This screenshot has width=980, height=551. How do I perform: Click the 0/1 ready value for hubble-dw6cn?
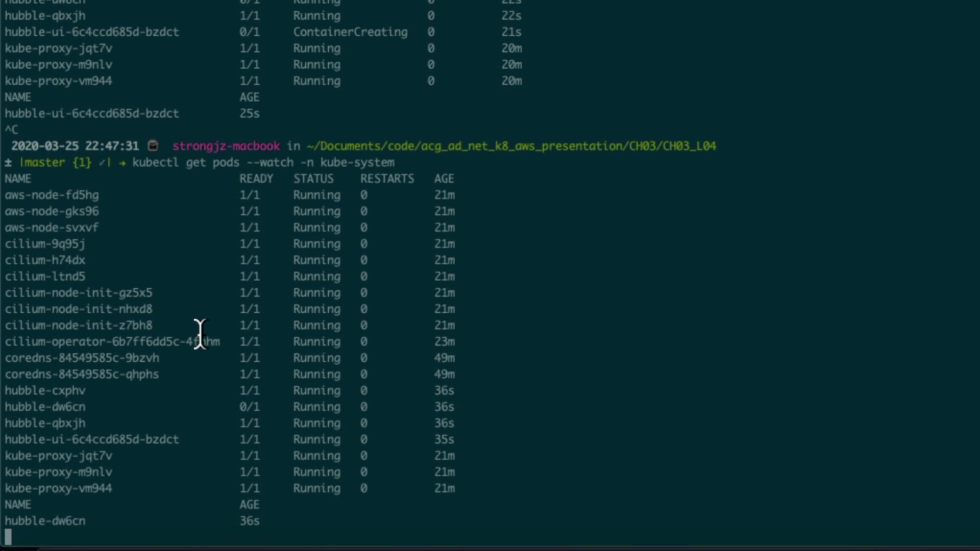point(250,407)
